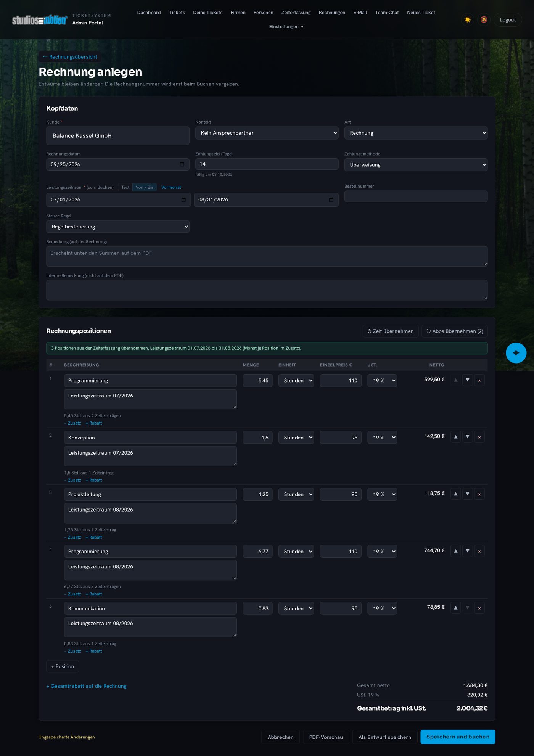The height and width of the screenshot is (756, 534).
Task: Open the Zahlungsmethode dropdown
Action: (x=416, y=165)
